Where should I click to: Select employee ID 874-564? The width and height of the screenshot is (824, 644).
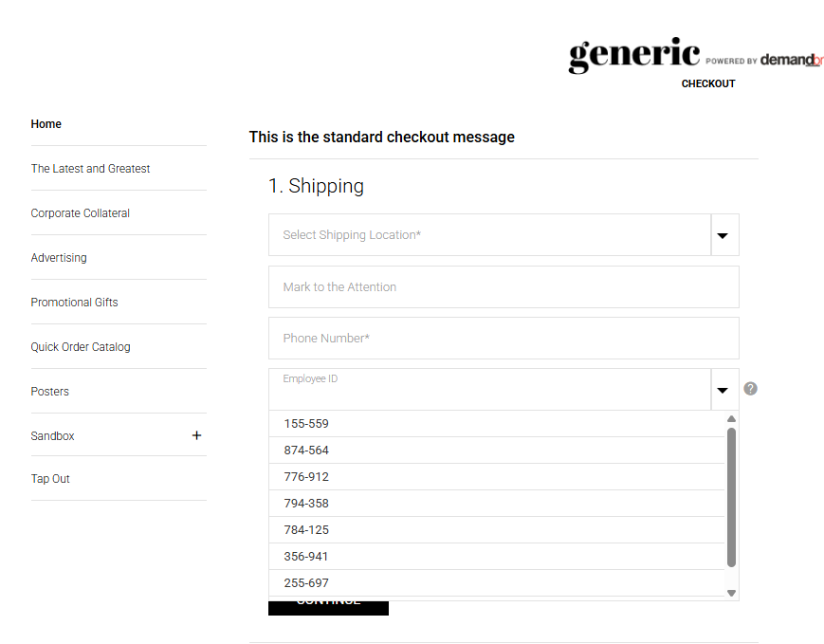(497, 451)
